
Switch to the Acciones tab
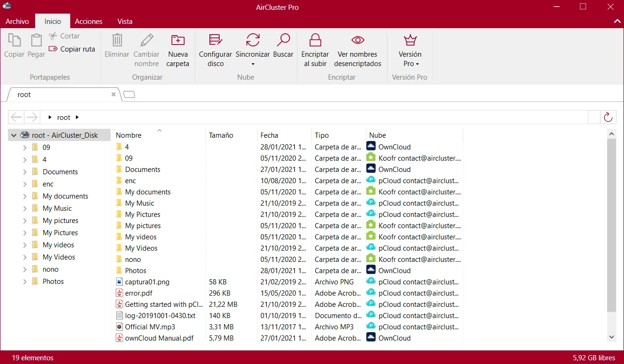89,22
